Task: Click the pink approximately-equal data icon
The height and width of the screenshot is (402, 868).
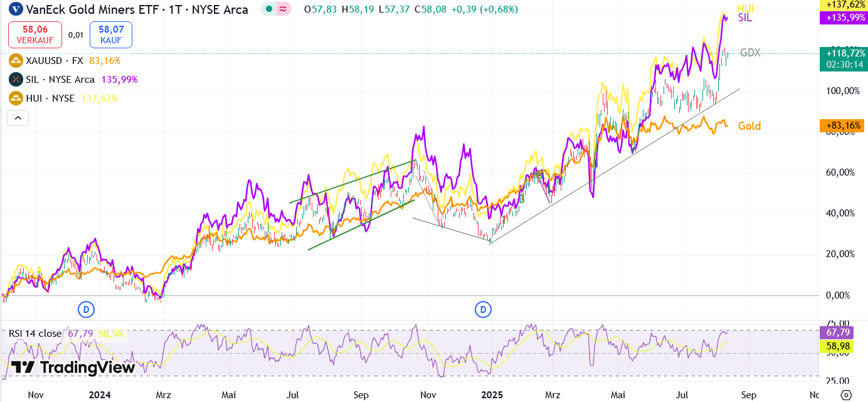Action: (283, 9)
